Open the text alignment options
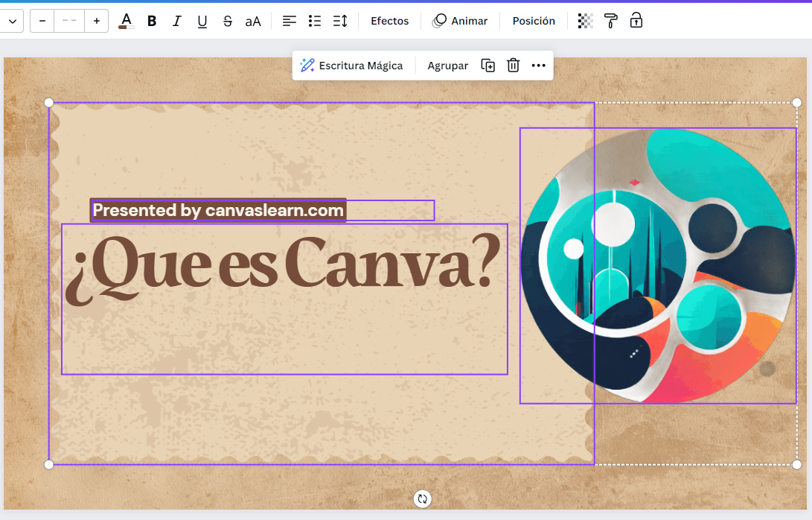Viewport: 812px width, 520px height. point(289,21)
